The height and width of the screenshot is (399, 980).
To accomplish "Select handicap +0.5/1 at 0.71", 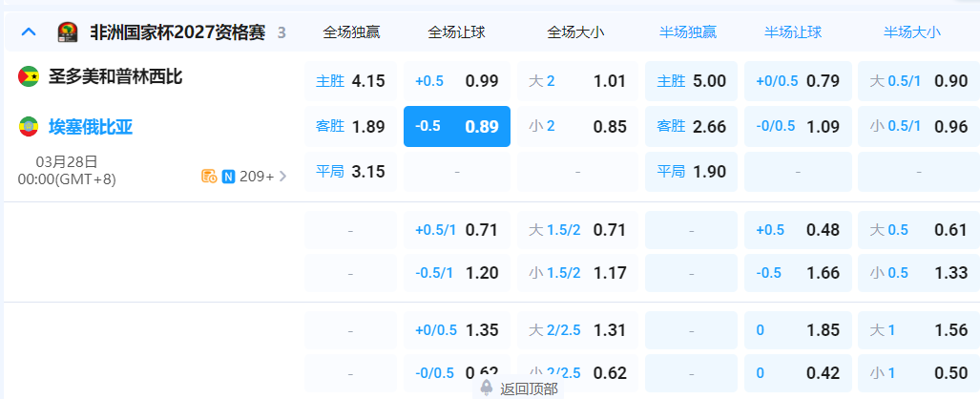I will coord(457,230).
